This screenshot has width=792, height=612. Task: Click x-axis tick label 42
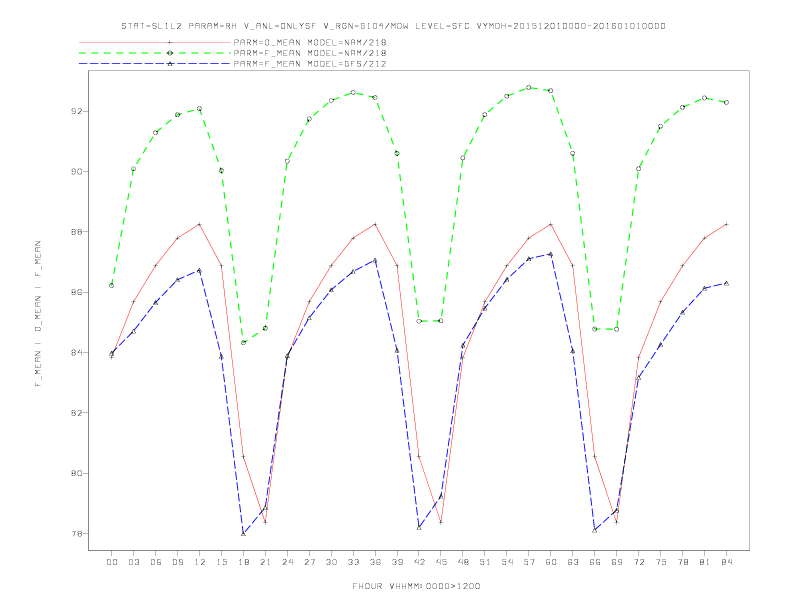click(x=419, y=562)
